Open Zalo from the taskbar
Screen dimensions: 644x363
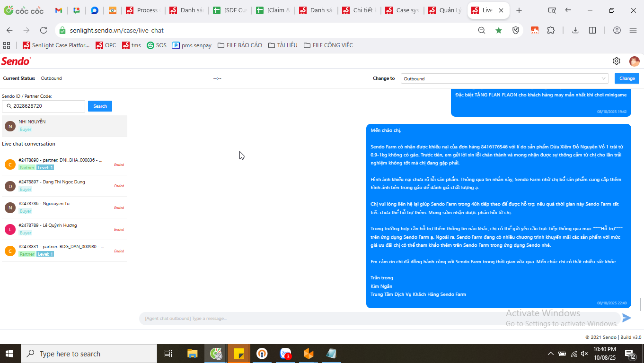tap(286, 354)
